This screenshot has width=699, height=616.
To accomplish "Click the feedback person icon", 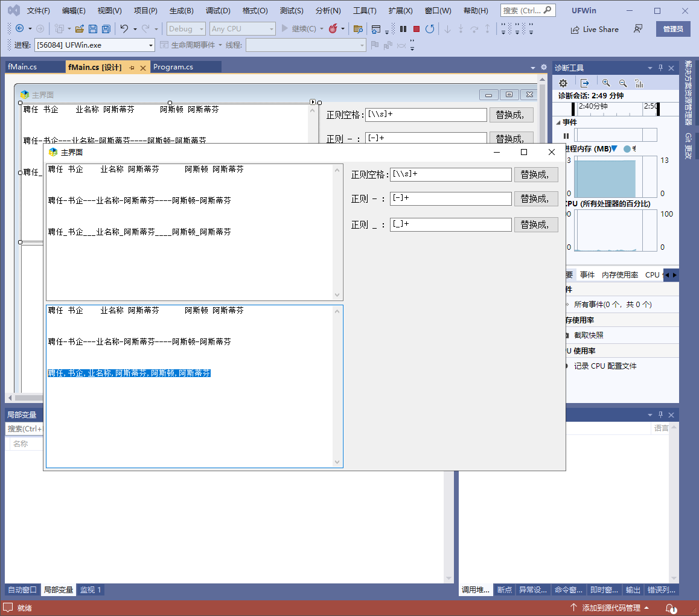I will click(x=638, y=29).
